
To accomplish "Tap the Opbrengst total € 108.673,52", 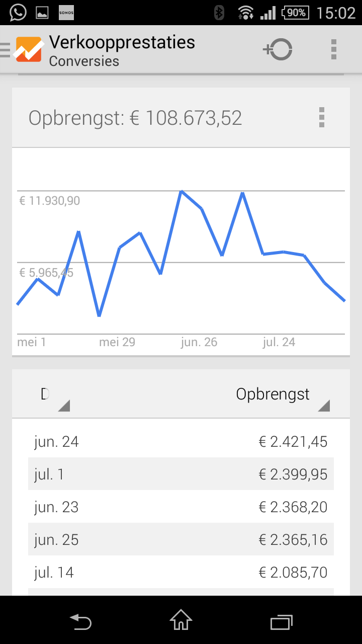I will pos(135,118).
